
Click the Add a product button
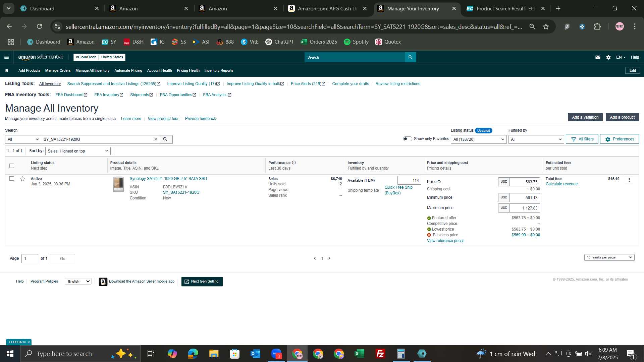[622, 117]
